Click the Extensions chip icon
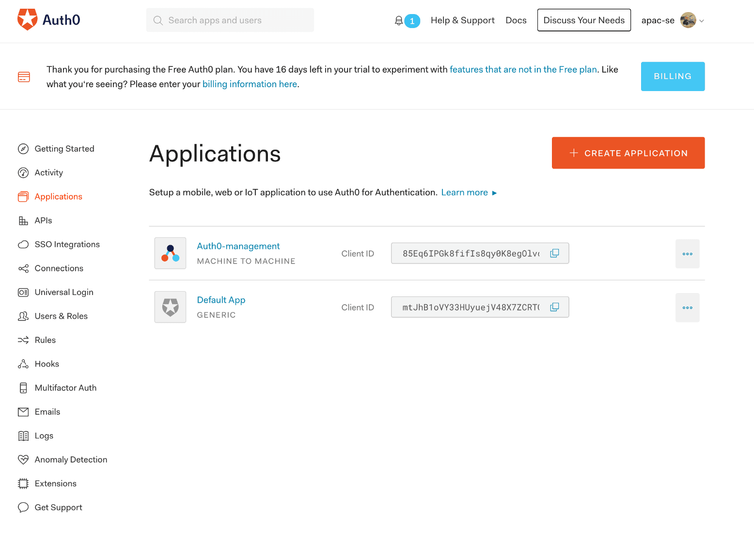The image size is (754, 560). click(23, 483)
